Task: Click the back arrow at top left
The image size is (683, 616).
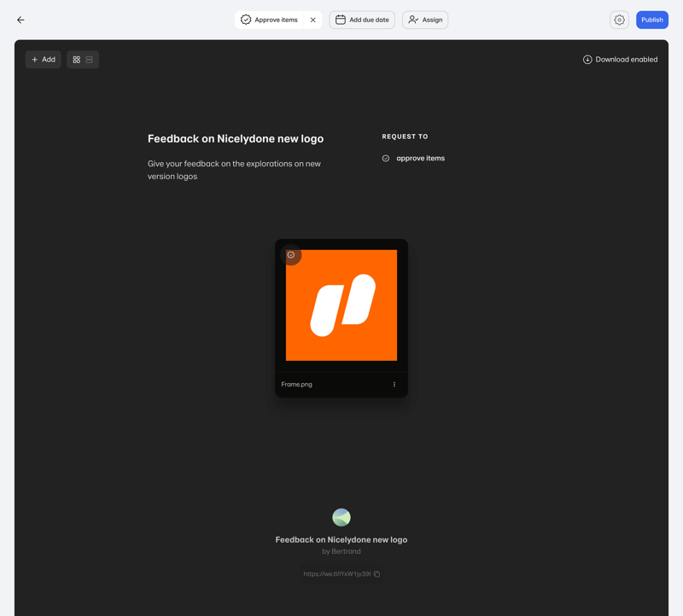Action: (x=20, y=20)
